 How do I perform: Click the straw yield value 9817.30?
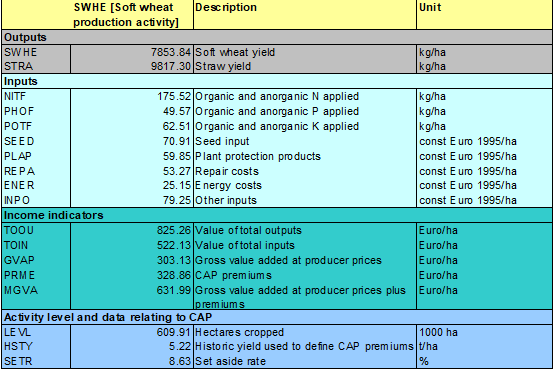click(x=171, y=66)
